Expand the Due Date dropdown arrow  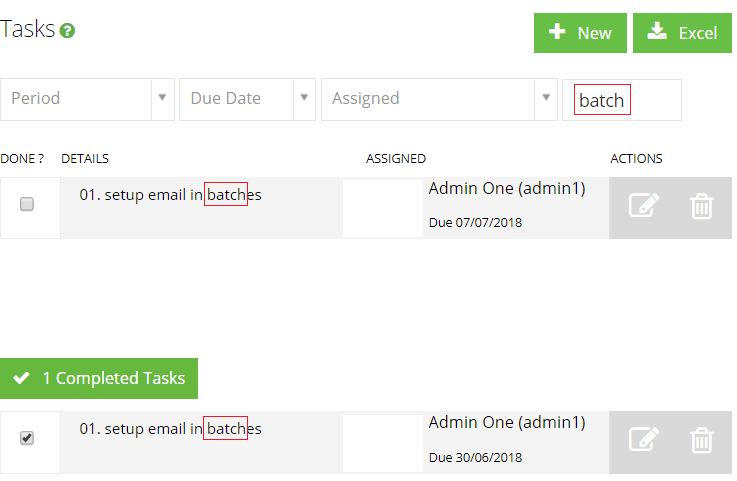pos(304,98)
